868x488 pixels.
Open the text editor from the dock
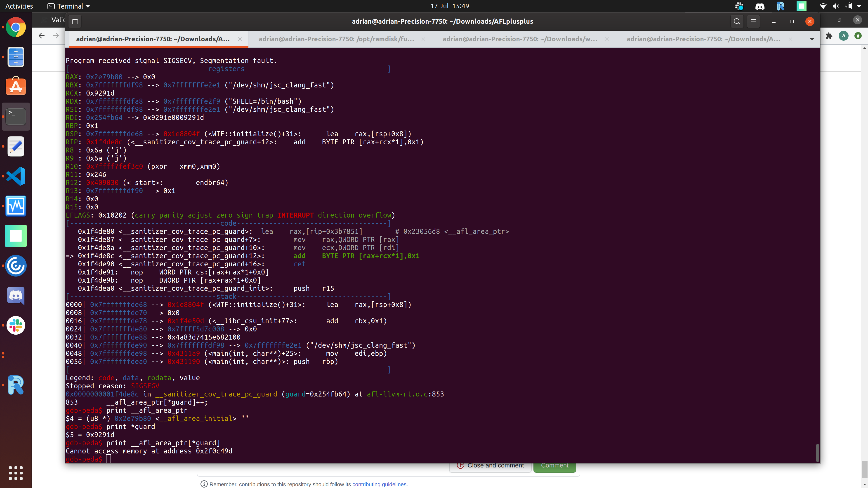tap(16, 146)
